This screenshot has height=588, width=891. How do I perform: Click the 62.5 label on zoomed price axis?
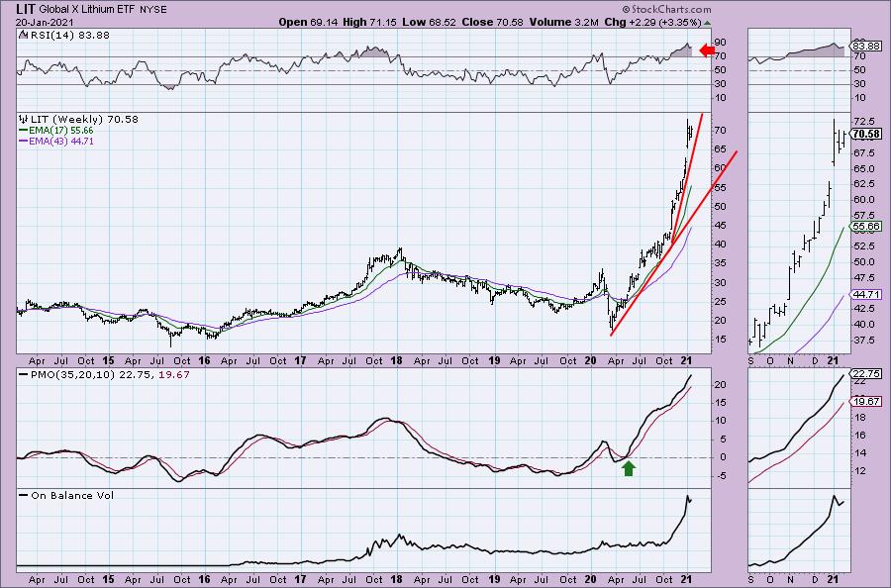[863, 184]
